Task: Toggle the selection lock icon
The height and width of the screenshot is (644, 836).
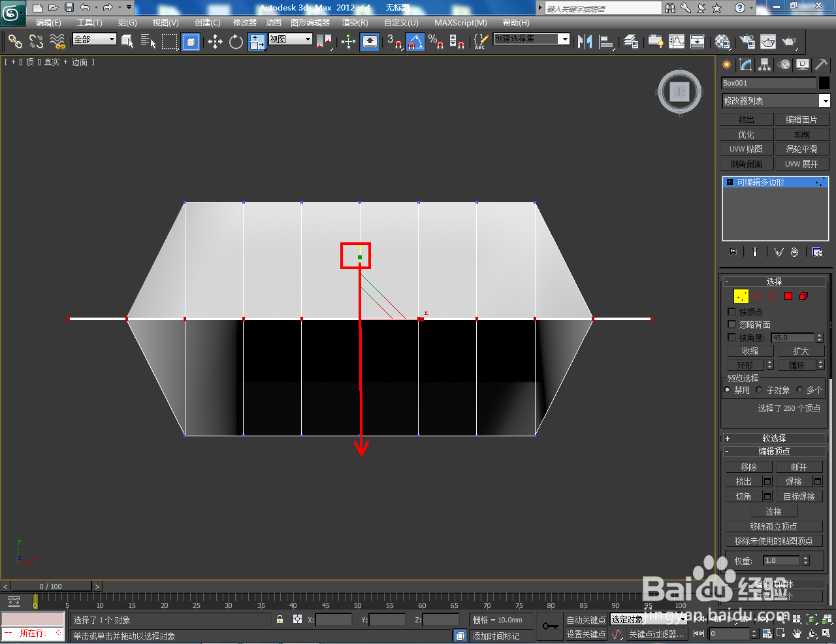Action: coord(280,619)
